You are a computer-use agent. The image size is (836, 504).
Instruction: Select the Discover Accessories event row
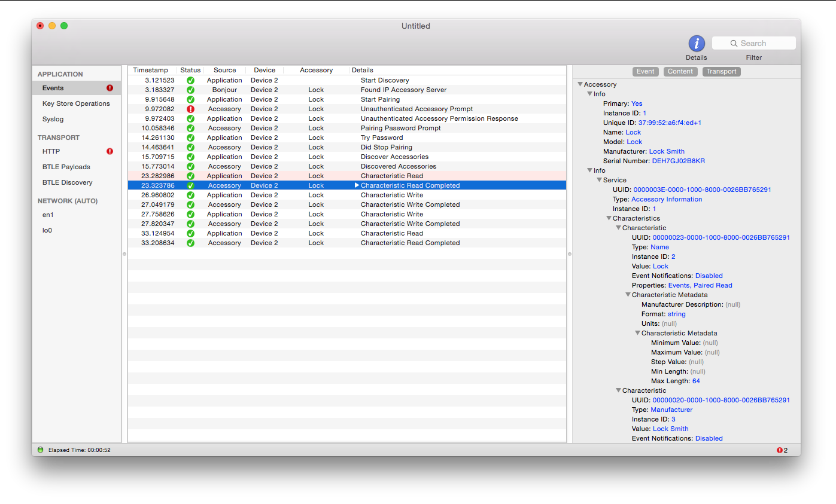click(x=347, y=157)
